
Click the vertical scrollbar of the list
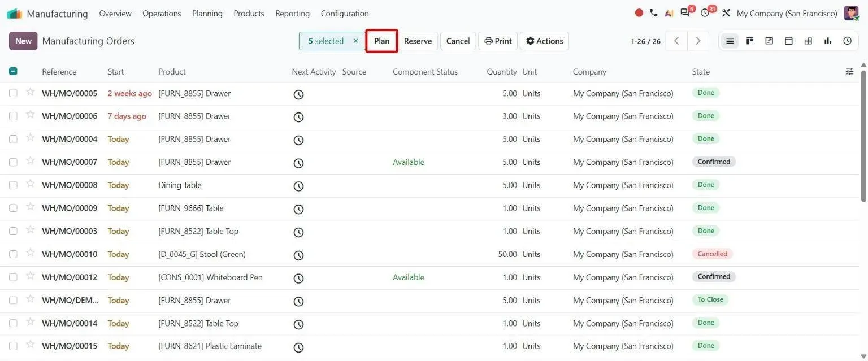[863, 136]
